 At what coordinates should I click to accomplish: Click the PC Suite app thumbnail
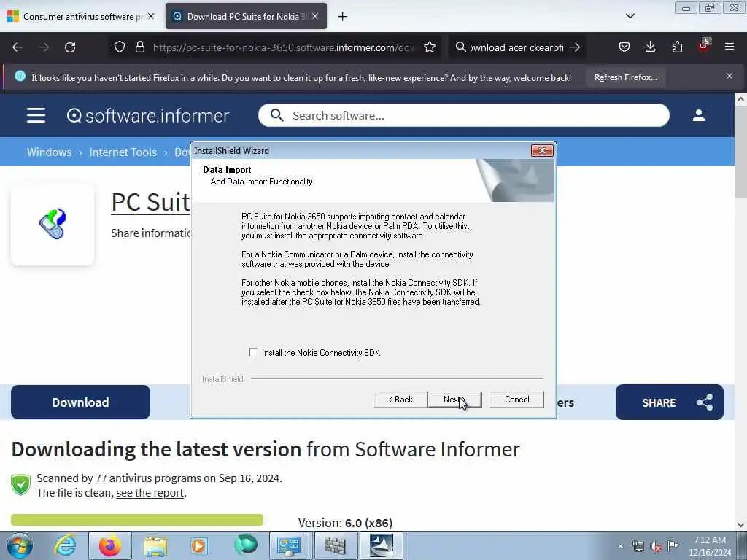[53, 225]
